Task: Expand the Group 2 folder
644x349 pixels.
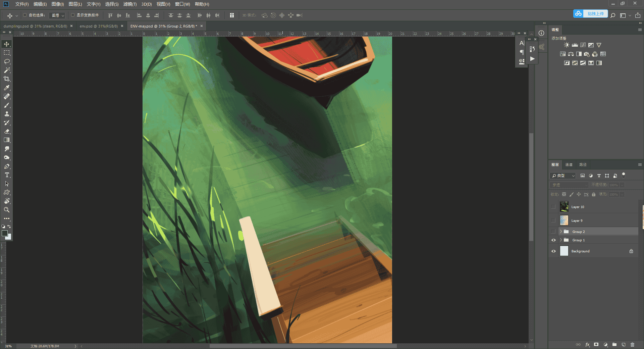Action: coord(561,232)
